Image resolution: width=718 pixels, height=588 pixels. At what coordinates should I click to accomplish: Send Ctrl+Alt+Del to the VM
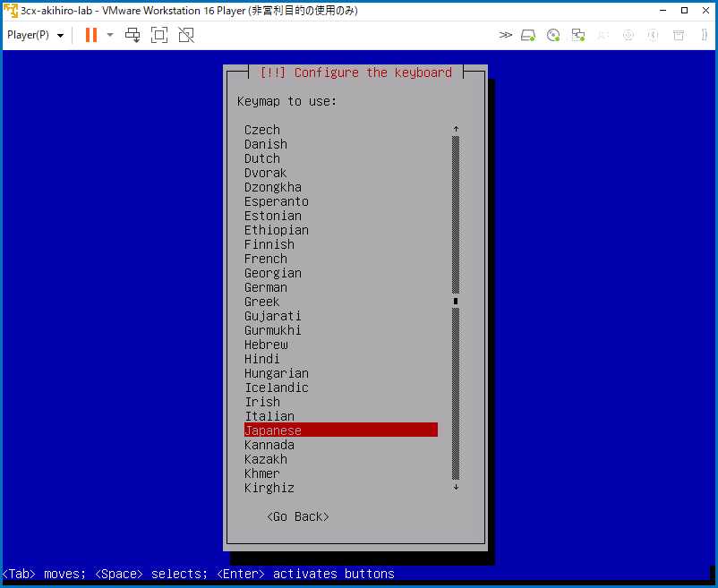132,35
